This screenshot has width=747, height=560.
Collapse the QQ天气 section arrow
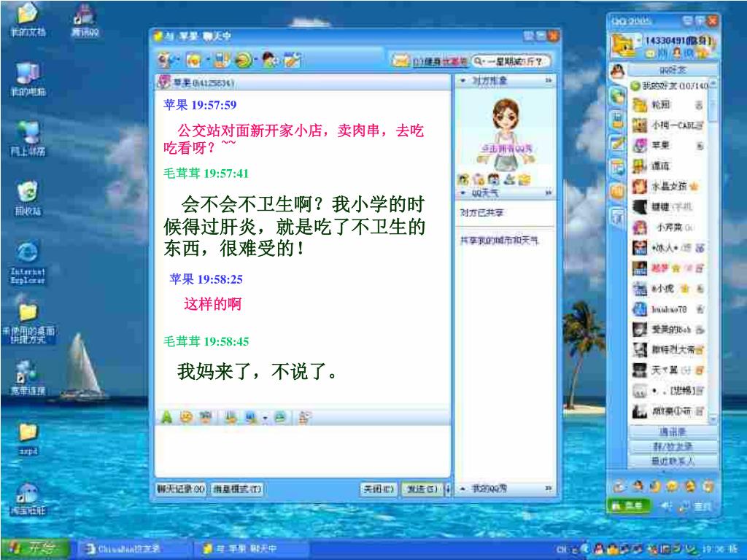point(462,192)
